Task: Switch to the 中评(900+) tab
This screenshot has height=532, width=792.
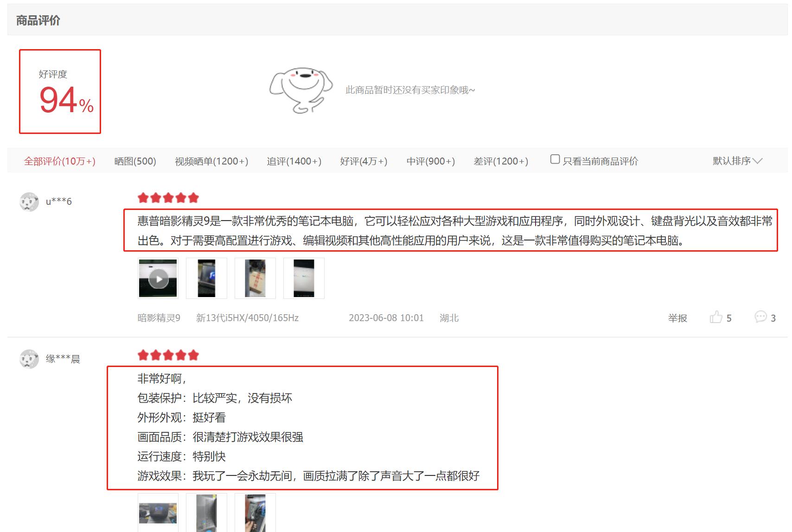Action: (431, 161)
